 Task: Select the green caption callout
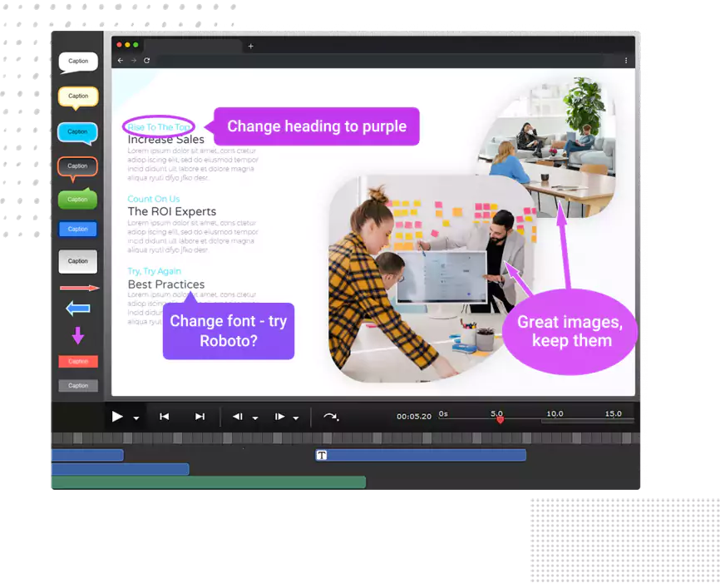coord(78,200)
